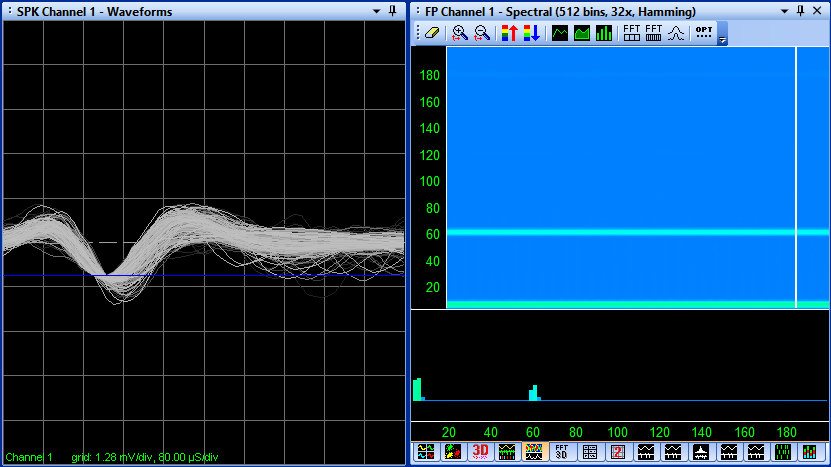
Task: Open the colored bar histogram view tab
Action: click(810, 452)
